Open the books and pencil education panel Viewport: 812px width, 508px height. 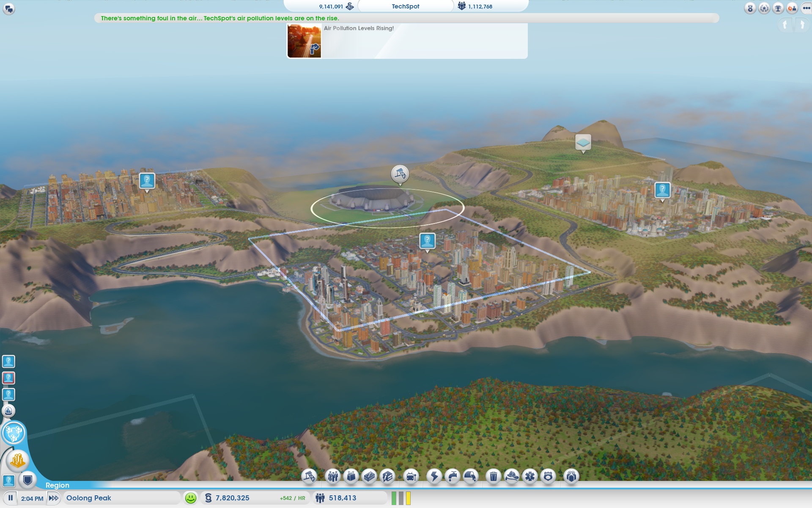(x=387, y=477)
